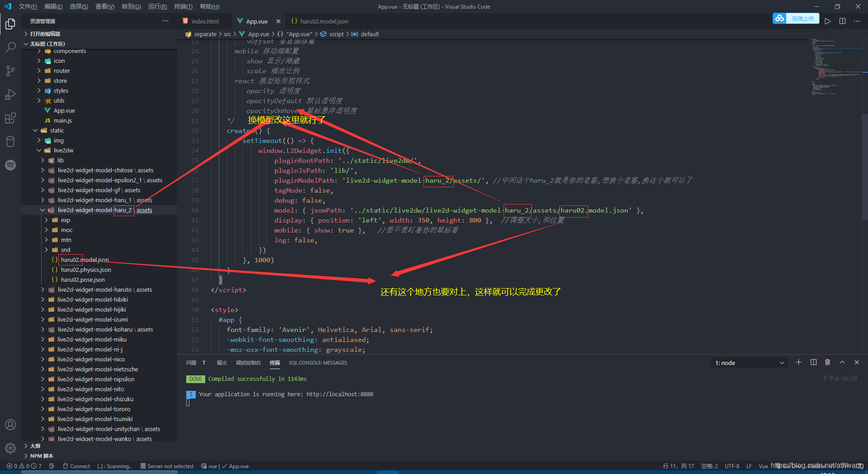
Task: Switch to the haru02.model.json tab
Action: pos(324,21)
